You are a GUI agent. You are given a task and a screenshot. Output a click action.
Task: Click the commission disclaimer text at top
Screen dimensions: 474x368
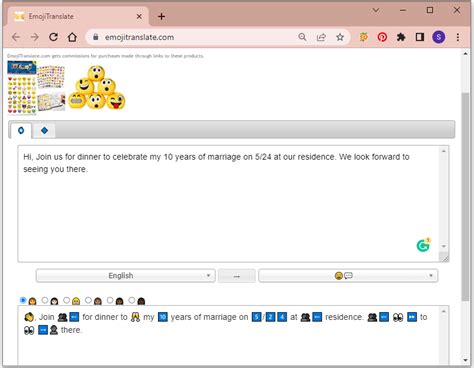pos(106,56)
